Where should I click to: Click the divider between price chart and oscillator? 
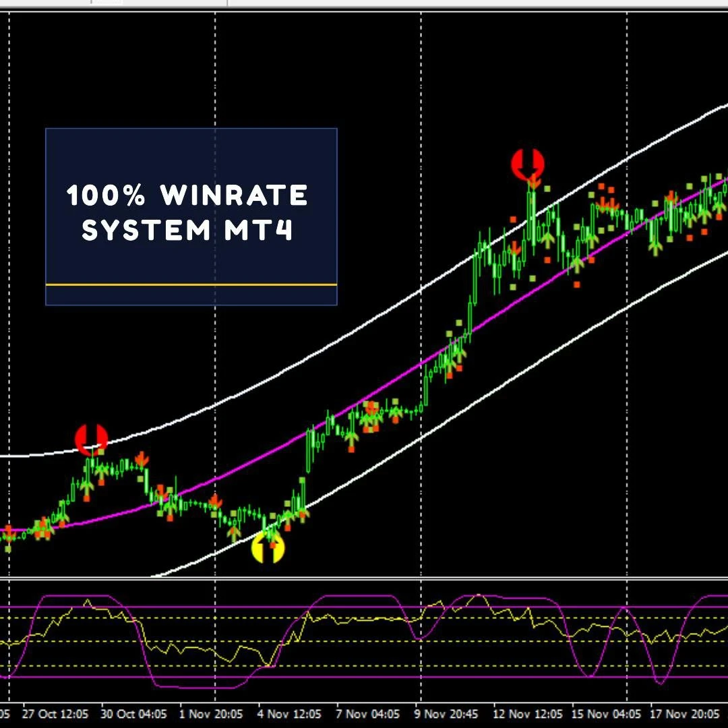click(x=364, y=578)
